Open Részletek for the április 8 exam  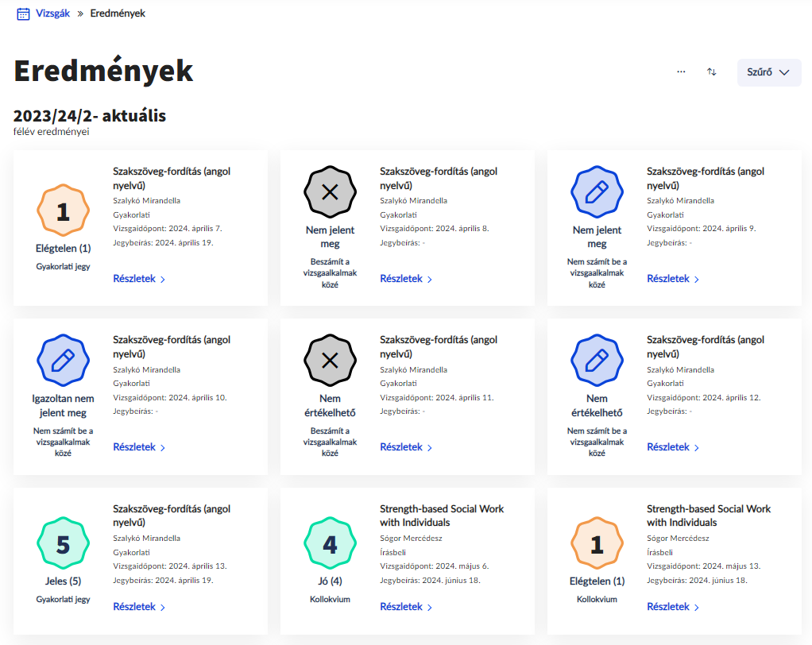[x=406, y=279]
